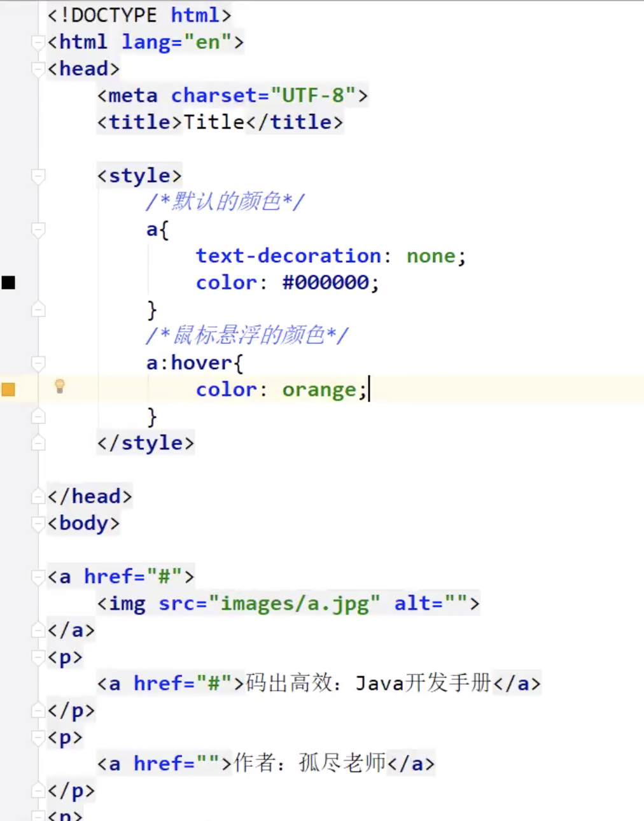This screenshot has width=644, height=821.
Task: Click the Title text inside title tag
Action: click(x=214, y=122)
